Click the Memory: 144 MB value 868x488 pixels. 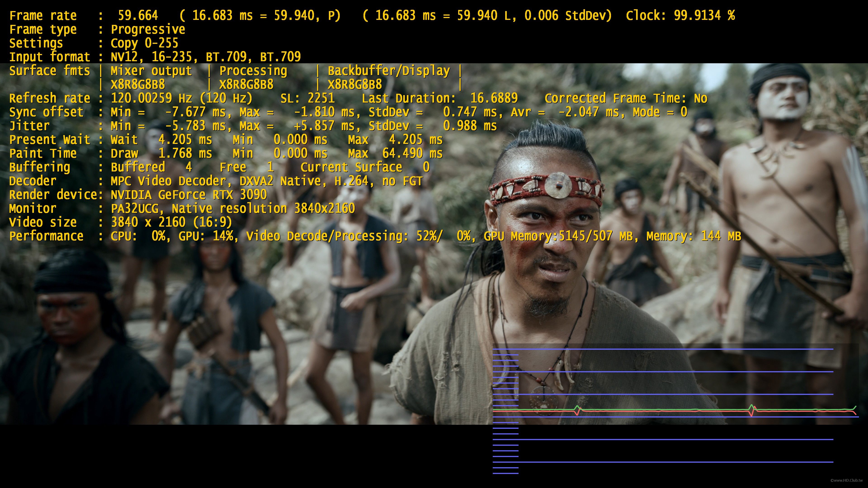694,236
